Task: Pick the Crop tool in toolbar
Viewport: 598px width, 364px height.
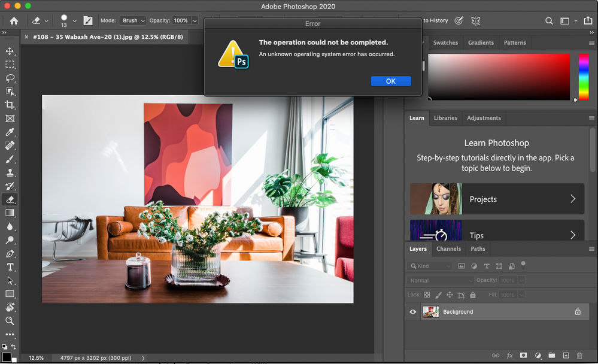Action: pos(10,105)
